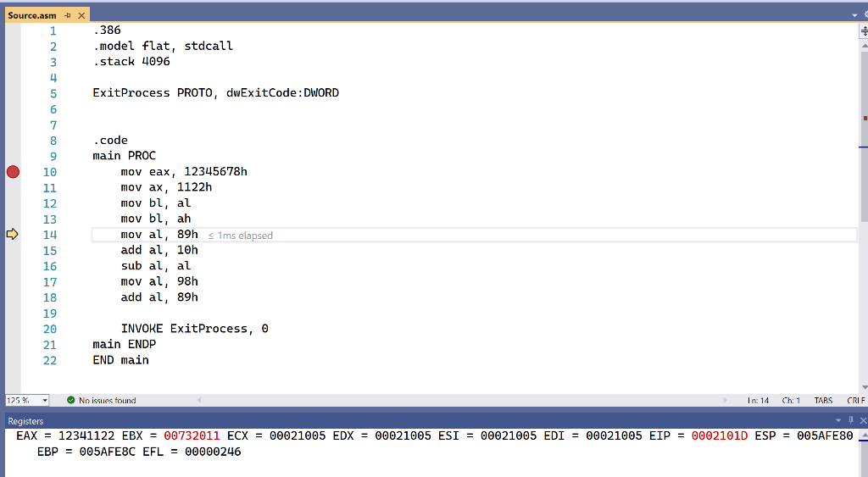Image resolution: width=868 pixels, height=477 pixels.
Task: Click the vertical scrollbar up arrow
Action: (864, 46)
